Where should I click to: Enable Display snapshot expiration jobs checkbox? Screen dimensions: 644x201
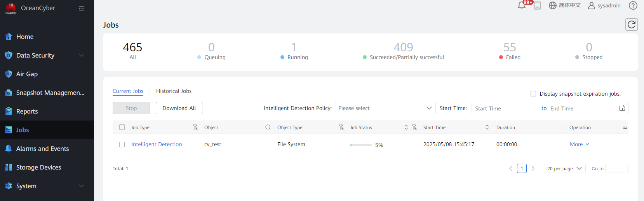[x=533, y=94]
